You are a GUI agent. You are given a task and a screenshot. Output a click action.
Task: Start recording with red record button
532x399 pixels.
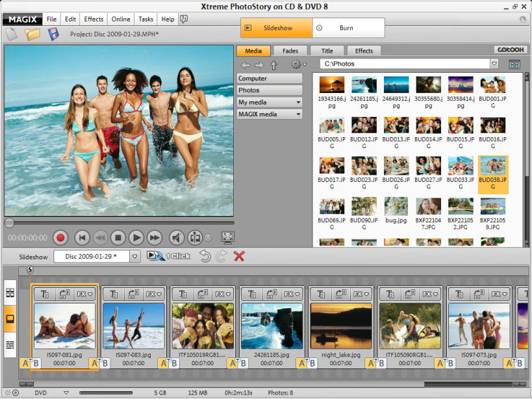click(x=60, y=238)
